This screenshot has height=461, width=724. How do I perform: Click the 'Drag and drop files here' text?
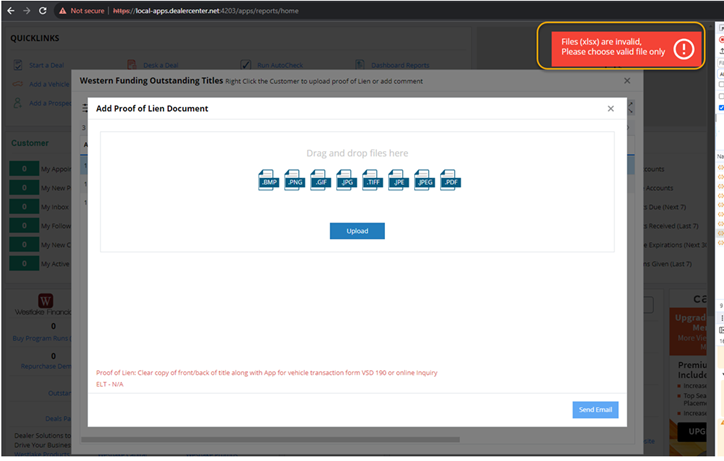357,153
